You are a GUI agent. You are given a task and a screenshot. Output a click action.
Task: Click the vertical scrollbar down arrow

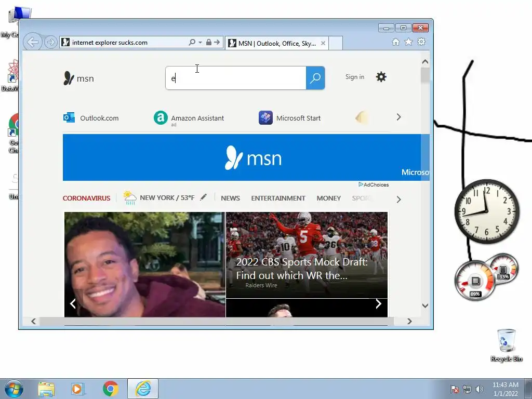pyautogui.click(x=425, y=305)
